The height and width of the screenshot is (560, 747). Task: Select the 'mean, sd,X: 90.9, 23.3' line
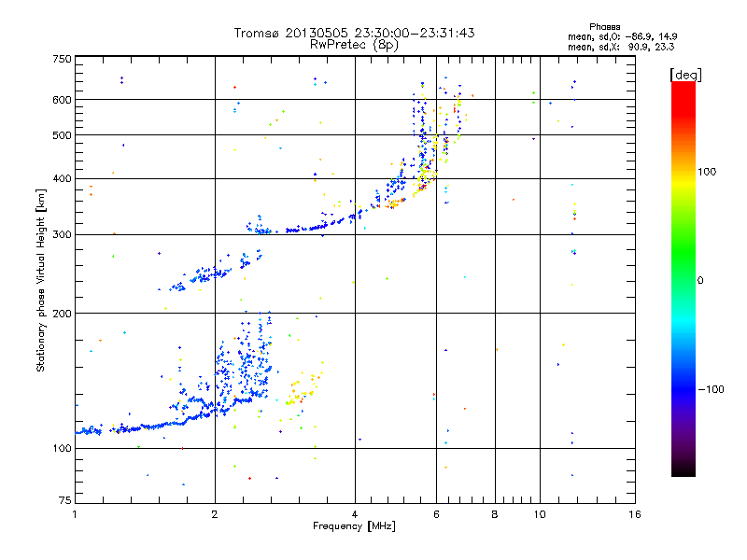pyautogui.click(x=621, y=47)
